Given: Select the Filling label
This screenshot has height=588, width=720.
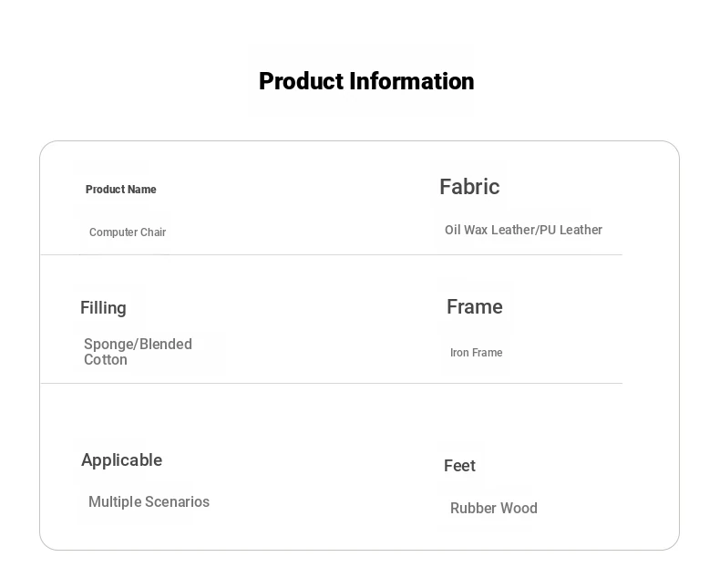Looking at the screenshot, I should coord(103,308).
